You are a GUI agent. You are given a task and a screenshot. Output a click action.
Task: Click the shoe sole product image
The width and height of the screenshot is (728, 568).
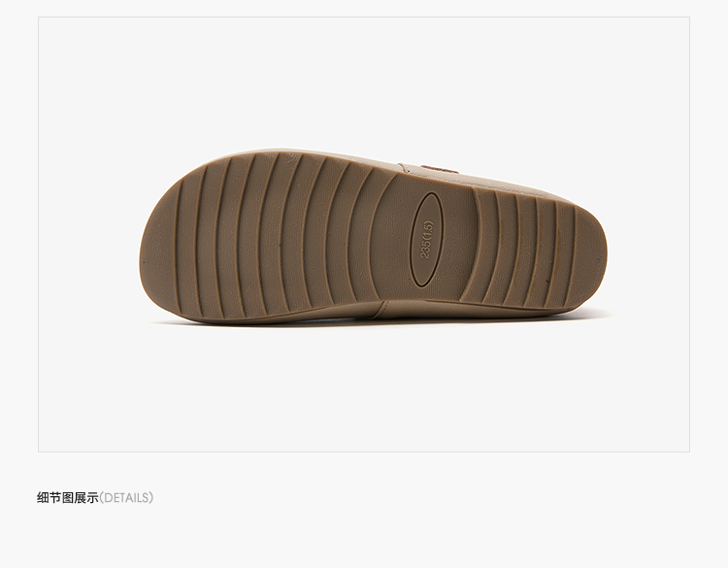pyautogui.click(x=373, y=237)
